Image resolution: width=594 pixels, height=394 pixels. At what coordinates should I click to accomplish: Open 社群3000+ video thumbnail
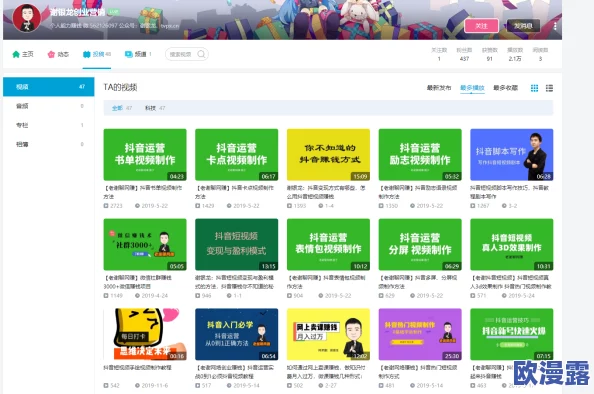145,244
